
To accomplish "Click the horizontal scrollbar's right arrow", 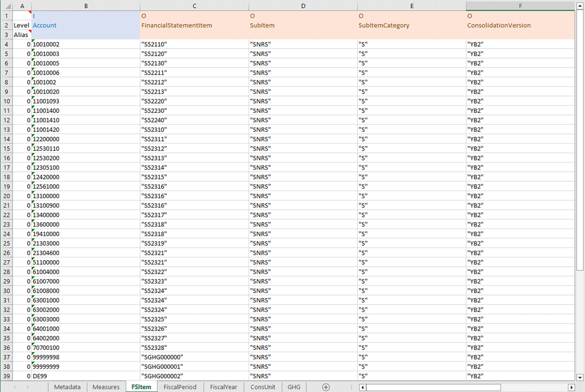I will pos(572,387).
